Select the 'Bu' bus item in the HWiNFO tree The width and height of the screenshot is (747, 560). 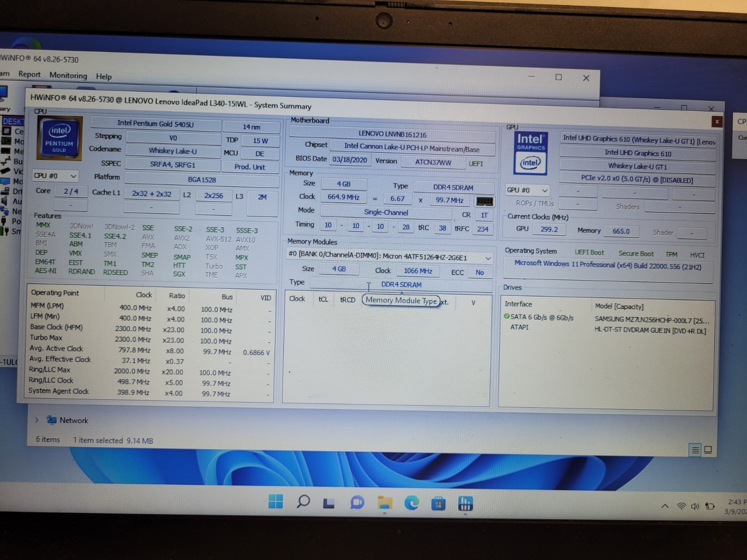pyautogui.click(x=13, y=161)
